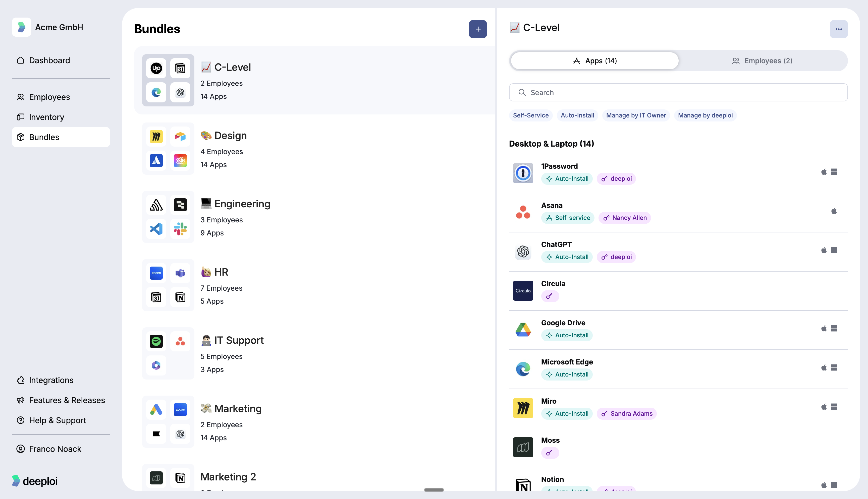Toggle the Self-Service filter chip
The width and height of the screenshot is (868, 499).
pyautogui.click(x=530, y=115)
